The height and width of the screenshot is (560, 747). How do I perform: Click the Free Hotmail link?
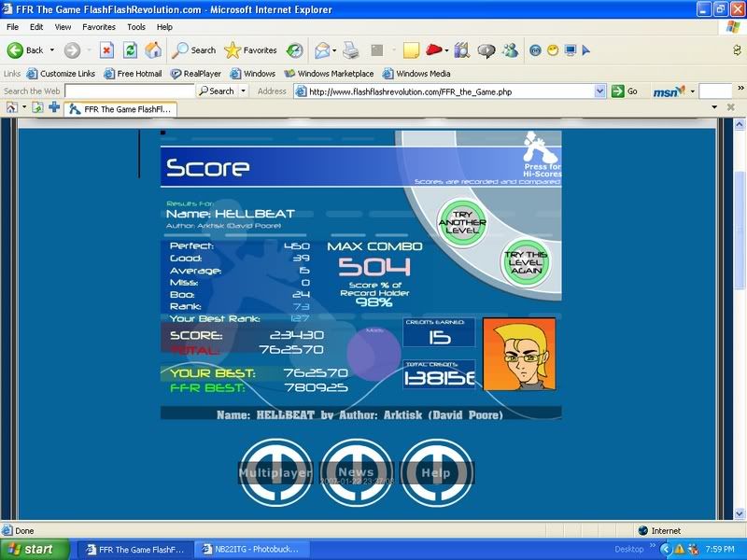pyautogui.click(x=133, y=74)
